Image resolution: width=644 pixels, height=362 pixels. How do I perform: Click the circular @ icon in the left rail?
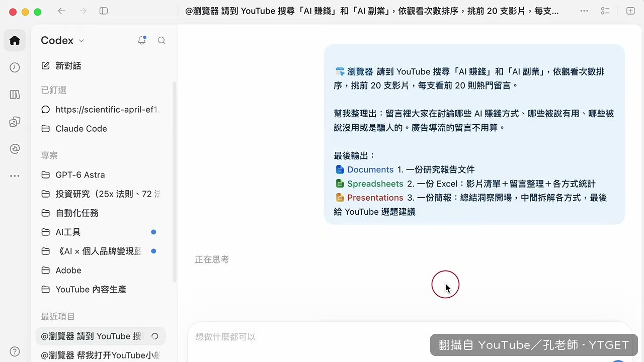click(15, 149)
